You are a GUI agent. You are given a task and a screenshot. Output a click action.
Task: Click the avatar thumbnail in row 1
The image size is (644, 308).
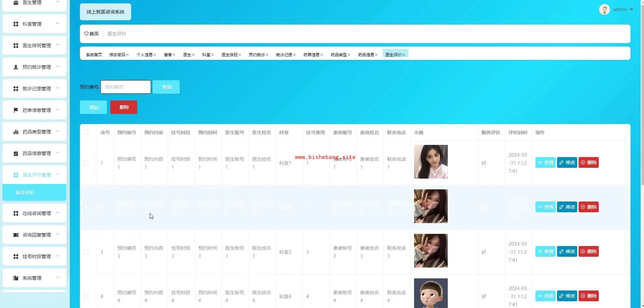[431, 162]
